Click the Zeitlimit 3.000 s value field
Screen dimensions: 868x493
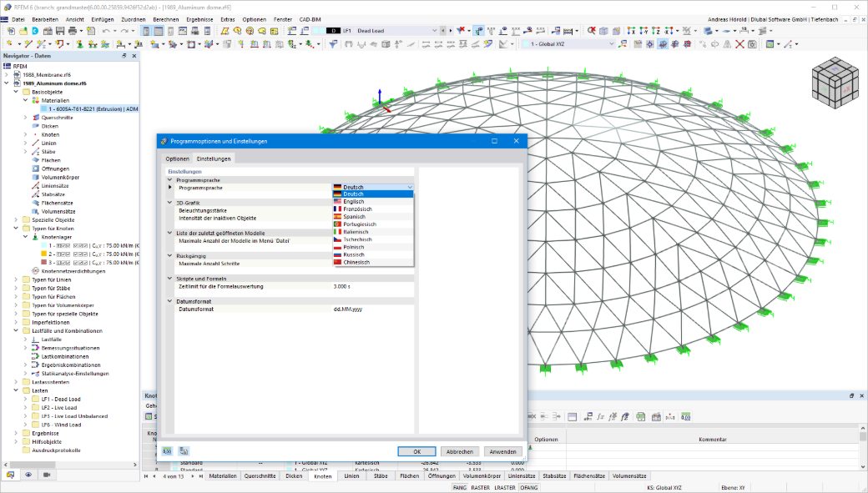click(x=372, y=287)
